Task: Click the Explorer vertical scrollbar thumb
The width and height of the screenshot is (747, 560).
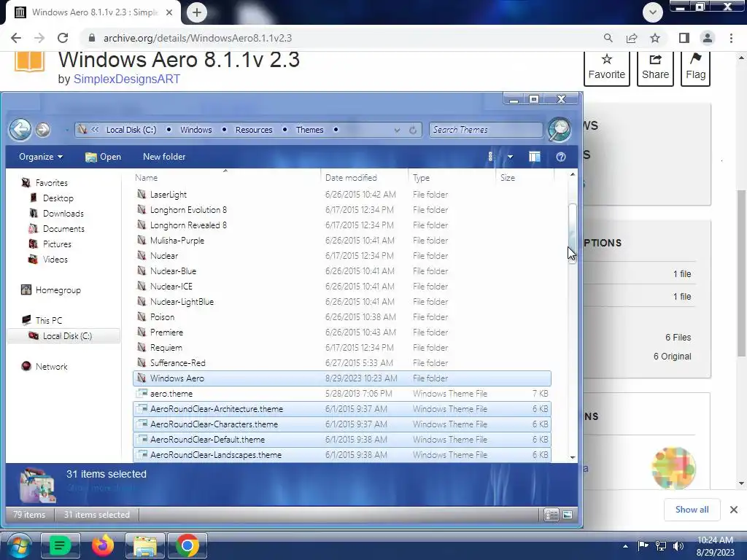Action: click(572, 233)
